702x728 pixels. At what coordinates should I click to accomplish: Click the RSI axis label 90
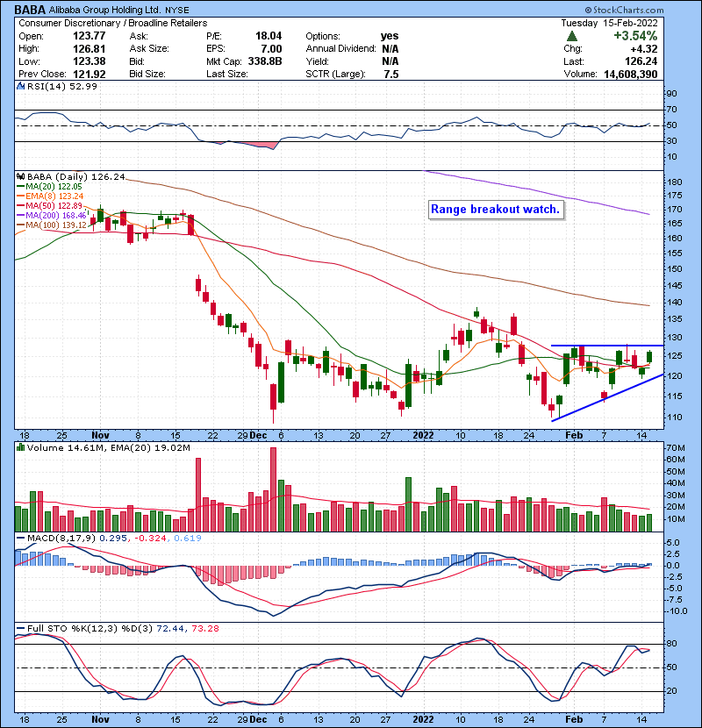click(x=672, y=94)
